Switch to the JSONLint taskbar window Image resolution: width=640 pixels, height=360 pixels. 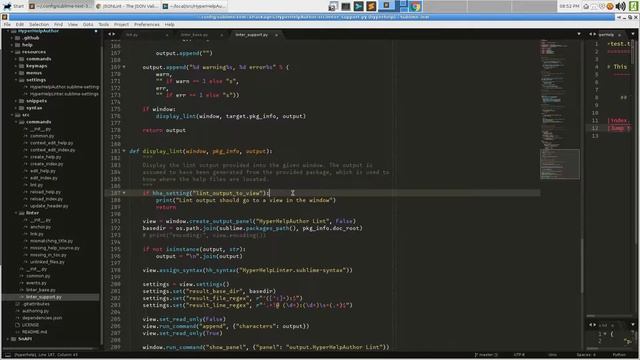(127, 6)
